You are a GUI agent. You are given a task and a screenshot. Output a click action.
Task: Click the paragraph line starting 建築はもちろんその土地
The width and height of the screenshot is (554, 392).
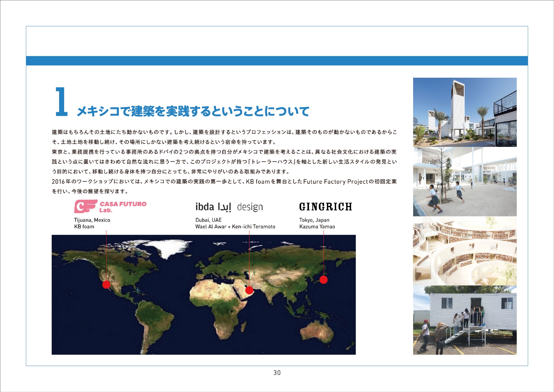tap(224, 132)
